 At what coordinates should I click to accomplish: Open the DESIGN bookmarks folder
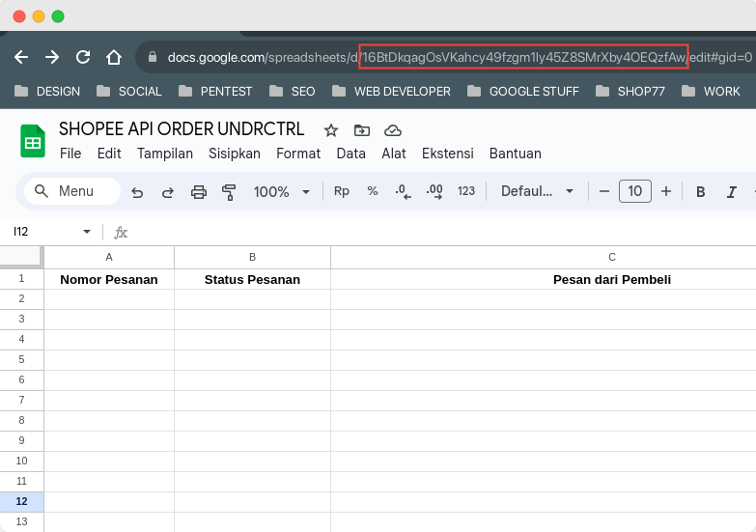point(47,91)
